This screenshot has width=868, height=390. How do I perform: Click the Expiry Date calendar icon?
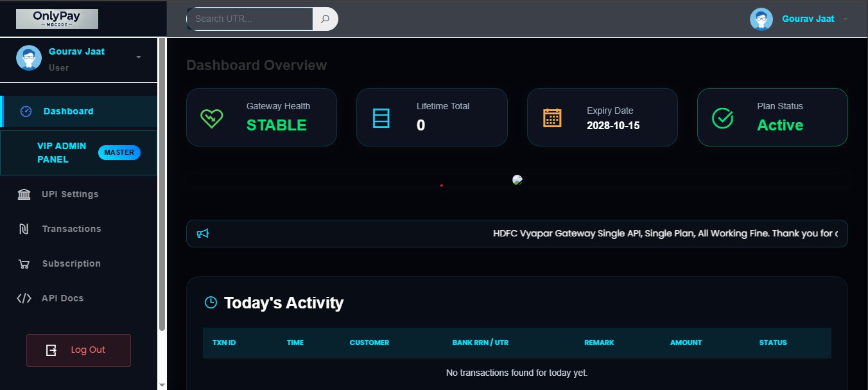point(552,118)
